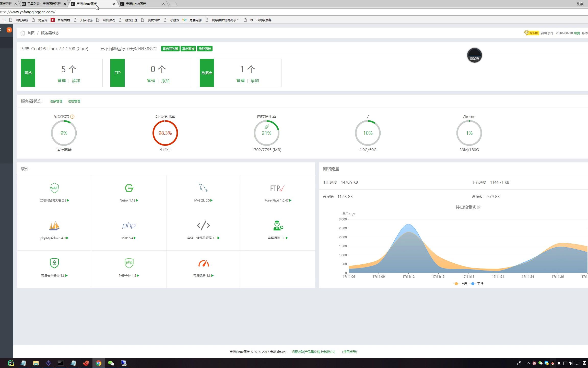Open the 京东商城 bookmark

coord(61,20)
